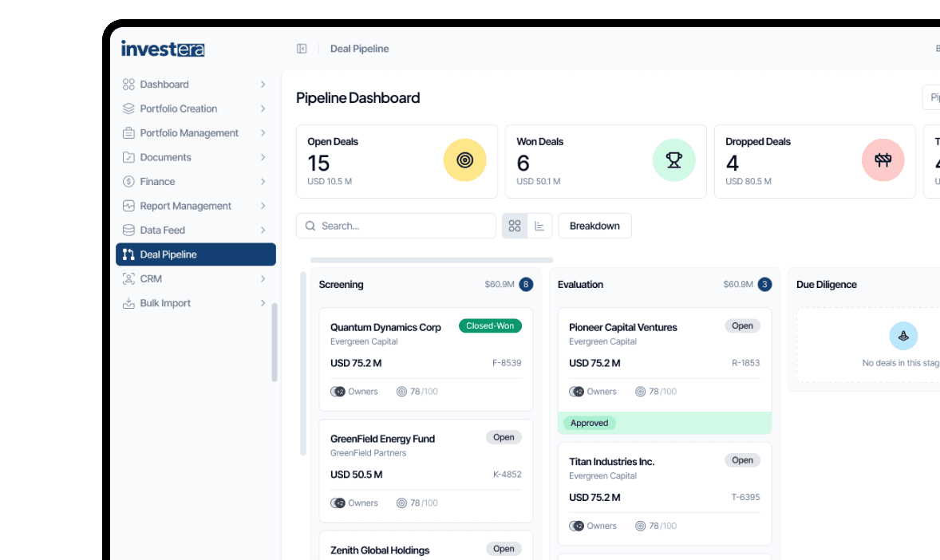The width and height of the screenshot is (940, 560).
Task: Open the Zenith Global Holdings card
Action: [425, 546]
